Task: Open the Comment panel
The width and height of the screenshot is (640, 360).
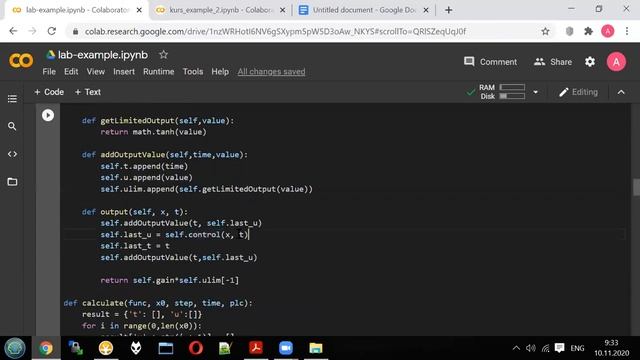Action: pos(490,62)
